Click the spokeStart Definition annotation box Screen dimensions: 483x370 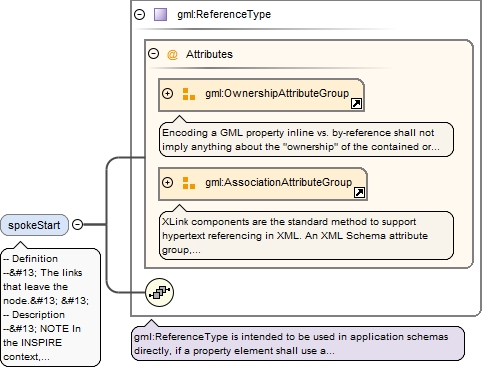51,307
